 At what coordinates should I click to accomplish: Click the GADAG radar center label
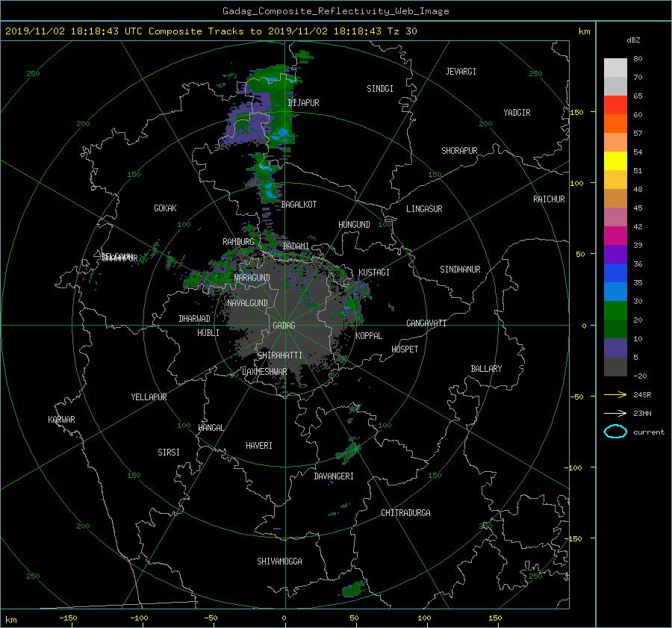(x=284, y=326)
